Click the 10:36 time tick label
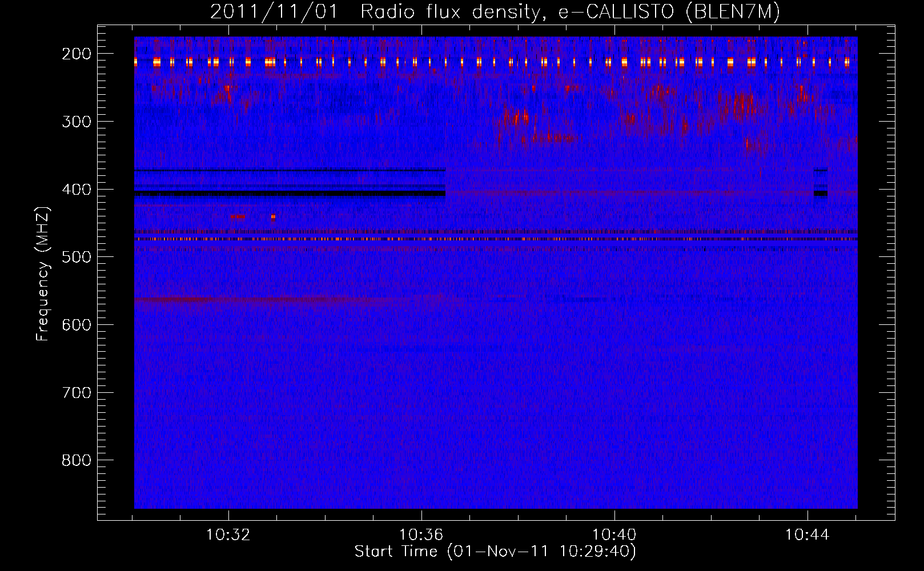 pyautogui.click(x=421, y=535)
